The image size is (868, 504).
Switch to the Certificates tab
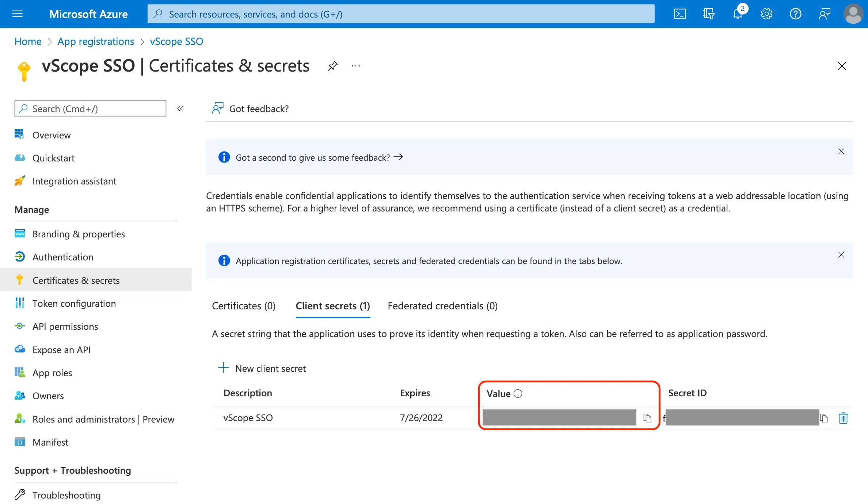coord(243,305)
